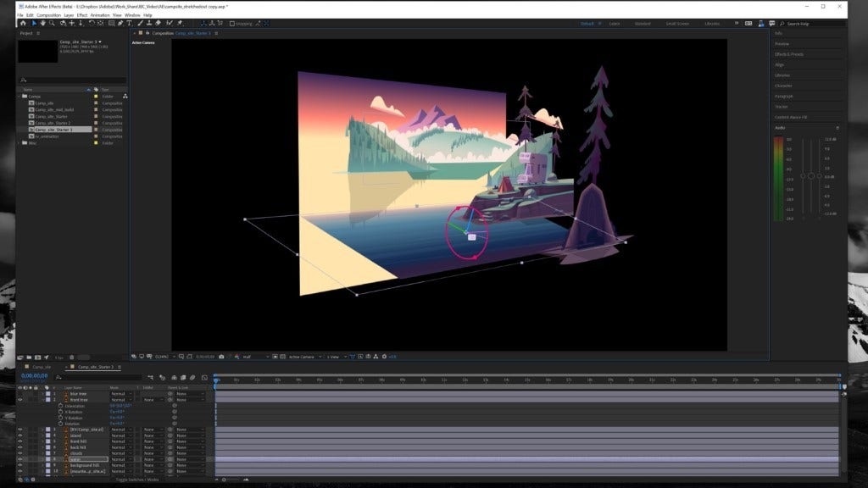Open the Active Camera view dropdown
Screen dimensions: 868x488
pyautogui.click(x=304, y=357)
